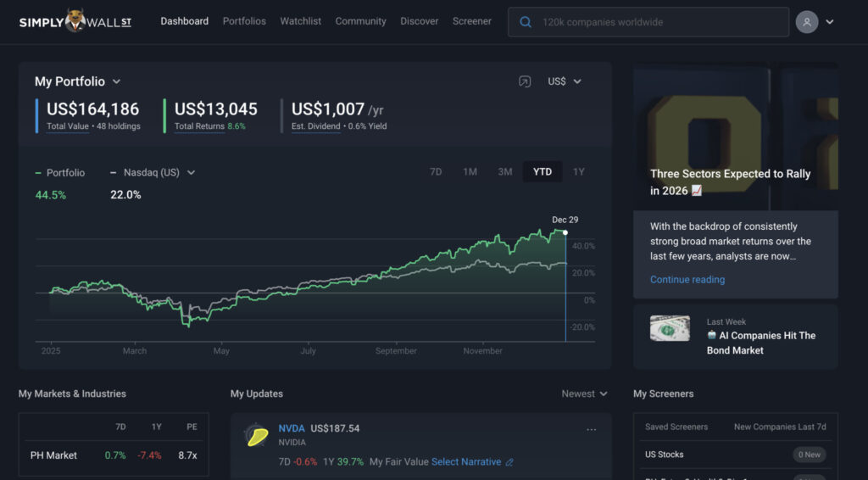This screenshot has width=868, height=480.
Task: Open the AI Companies article thumbnail
Action: point(670,329)
